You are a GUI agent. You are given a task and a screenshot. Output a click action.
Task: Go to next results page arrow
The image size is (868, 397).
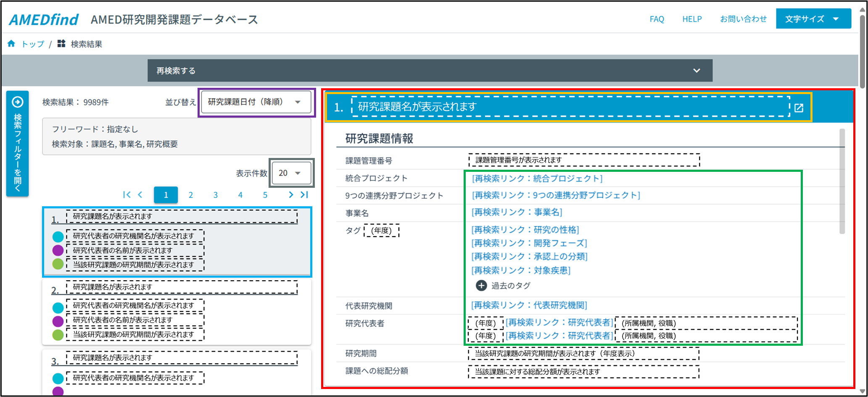[x=290, y=195]
